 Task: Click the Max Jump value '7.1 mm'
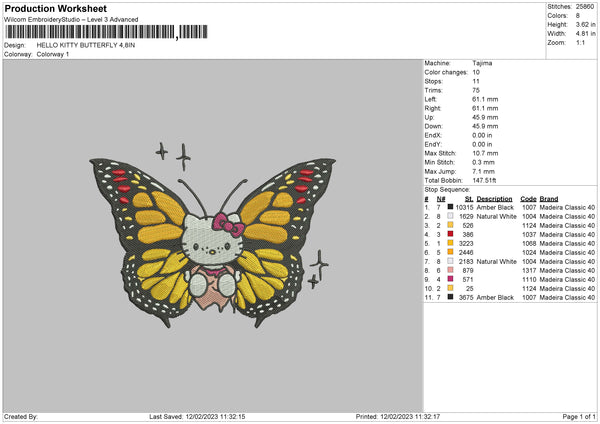click(x=484, y=171)
